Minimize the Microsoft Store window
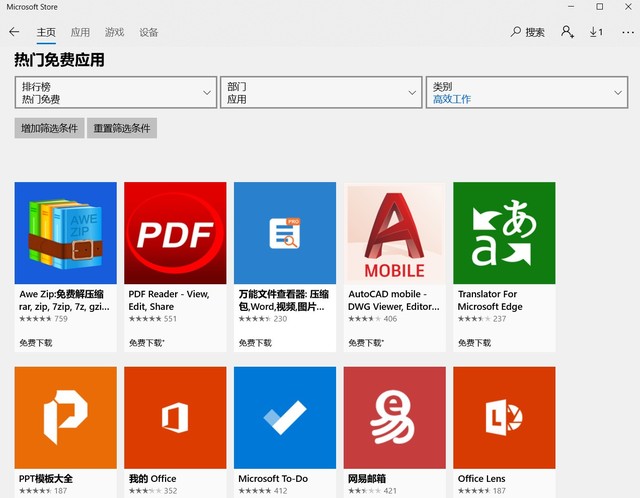Viewport: 640px width, 498px height. point(571,7)
